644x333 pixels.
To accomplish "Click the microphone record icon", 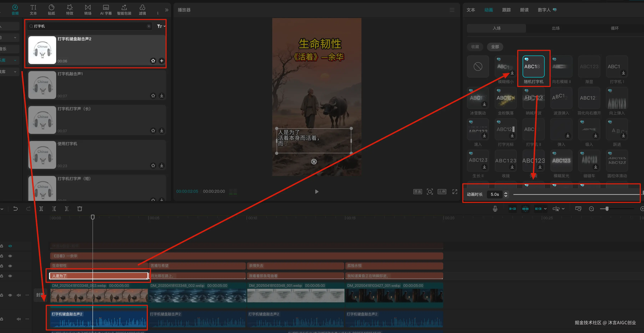I will [495, 209].
